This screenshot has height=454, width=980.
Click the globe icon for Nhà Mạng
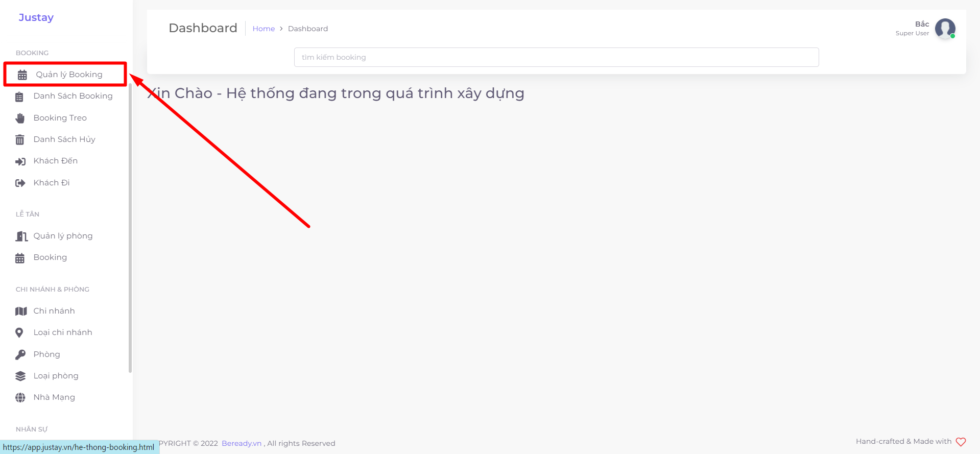point(20,398)
